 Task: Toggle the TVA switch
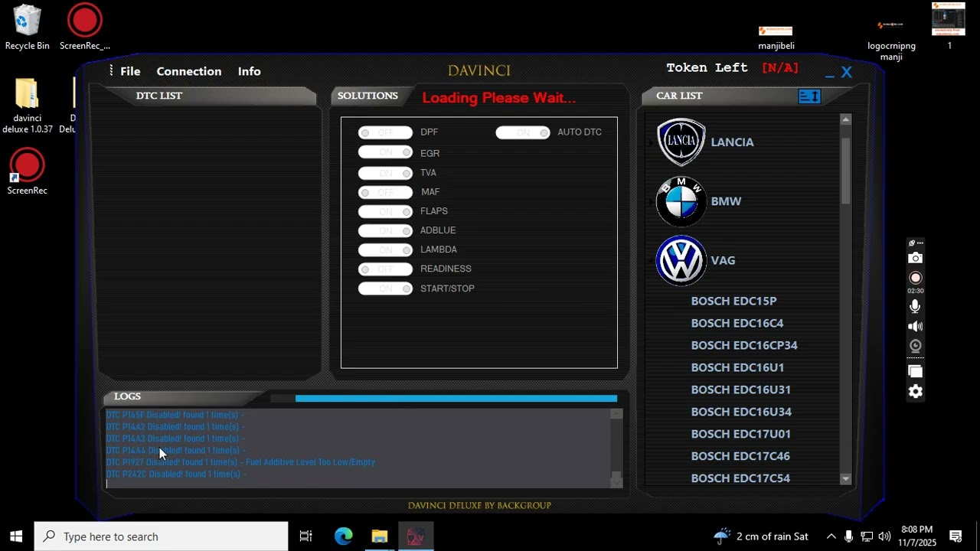click(385, 172)
